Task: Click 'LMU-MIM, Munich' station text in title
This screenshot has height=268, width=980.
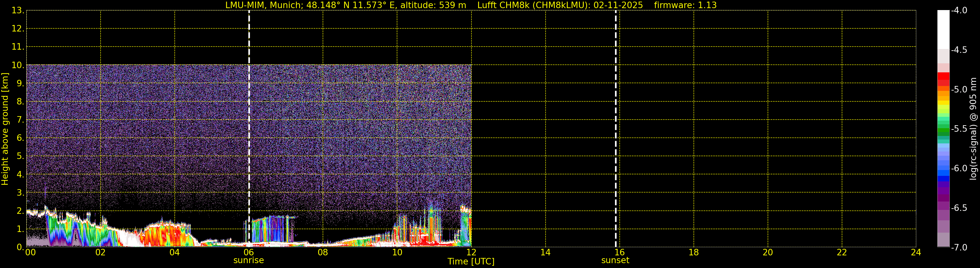Action: (264, 5)
